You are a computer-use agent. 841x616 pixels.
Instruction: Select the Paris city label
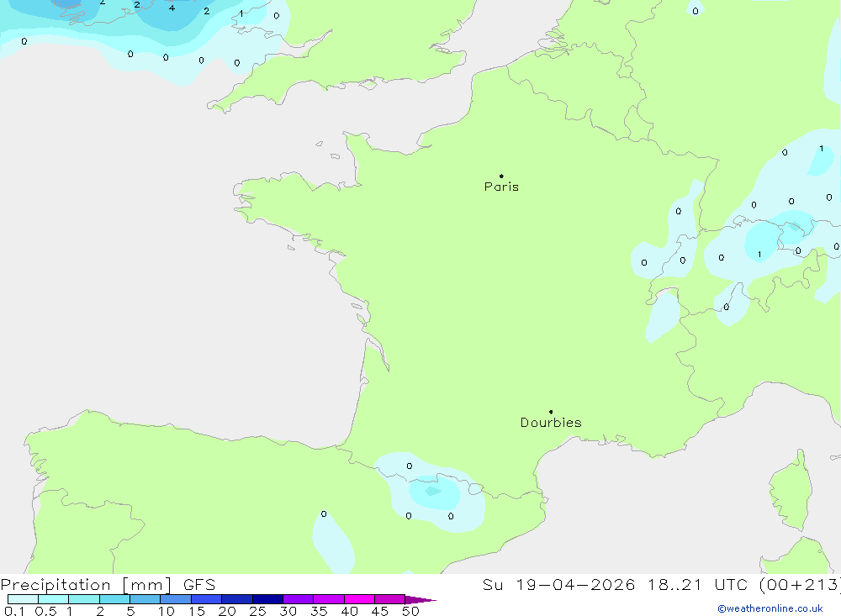click(501, 187)
